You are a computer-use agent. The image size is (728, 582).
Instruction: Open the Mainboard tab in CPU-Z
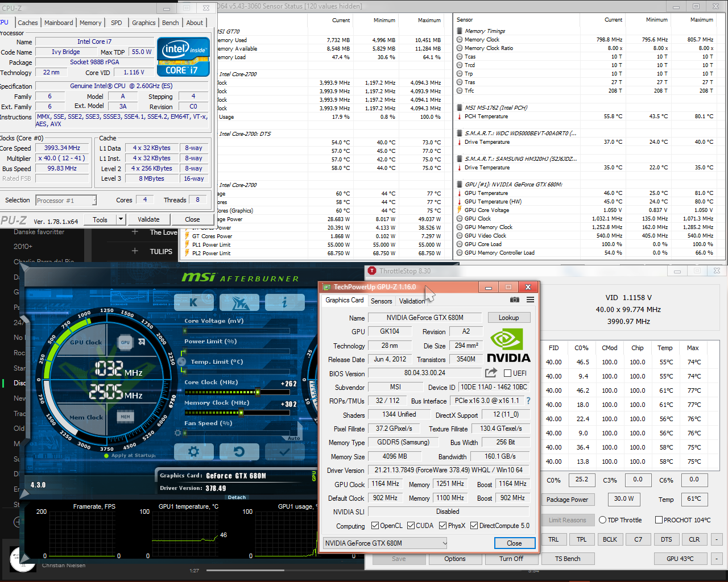pos(59,23)
